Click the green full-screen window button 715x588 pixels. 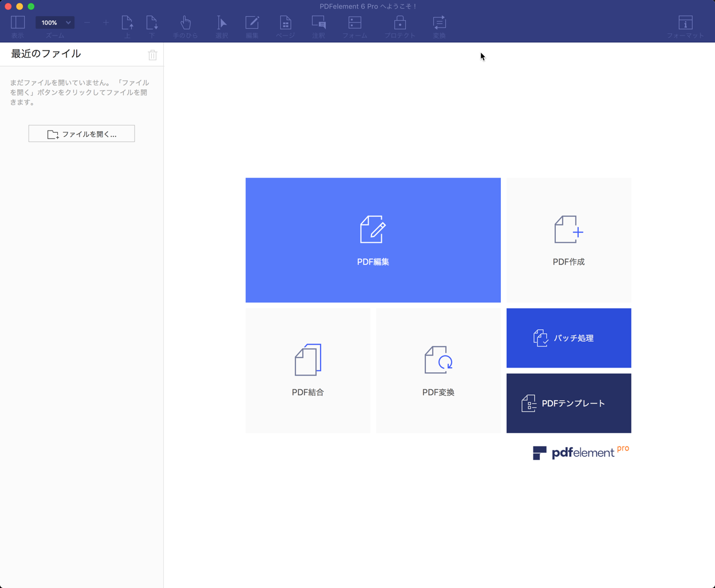[31, 6]
